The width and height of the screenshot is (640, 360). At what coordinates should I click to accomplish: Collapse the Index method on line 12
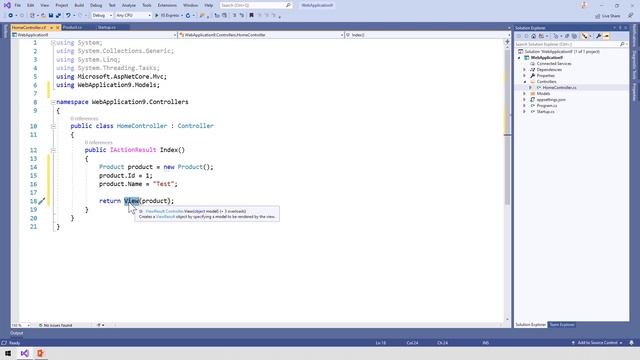coord(53,150)
